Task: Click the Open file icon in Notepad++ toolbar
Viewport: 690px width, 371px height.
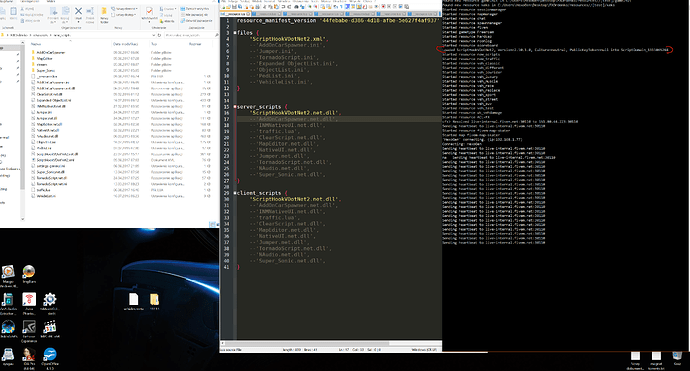Action: (x=228, y=7)
